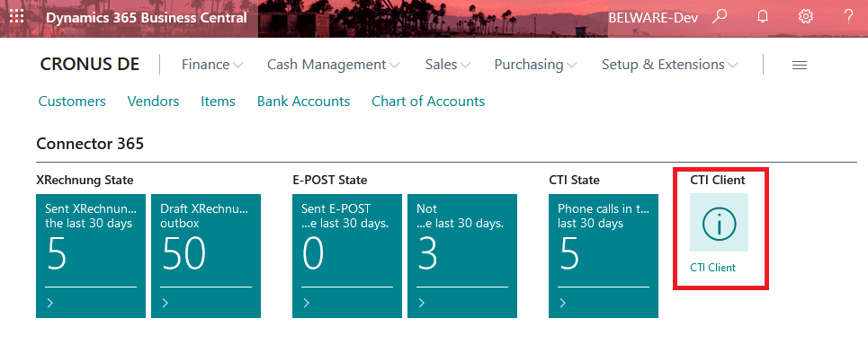Open the Items link
The image size is (868, 345).
pos(218,102)
